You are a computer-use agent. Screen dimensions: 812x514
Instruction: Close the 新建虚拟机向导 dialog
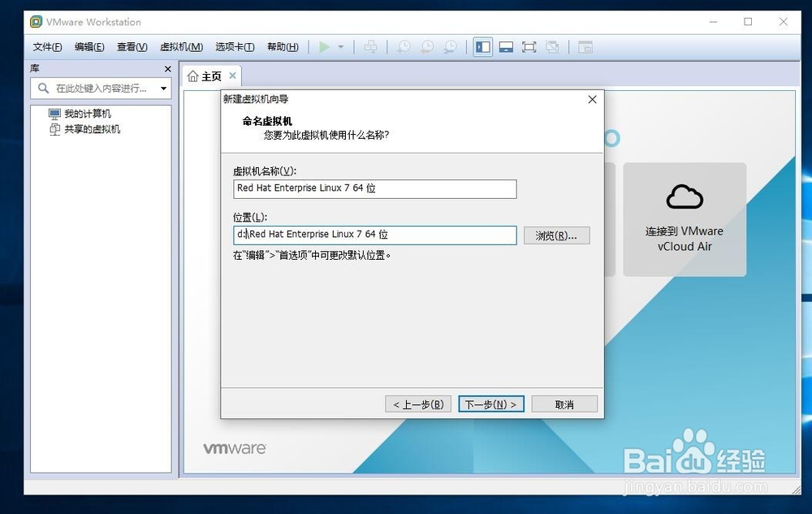click(593, 99)
